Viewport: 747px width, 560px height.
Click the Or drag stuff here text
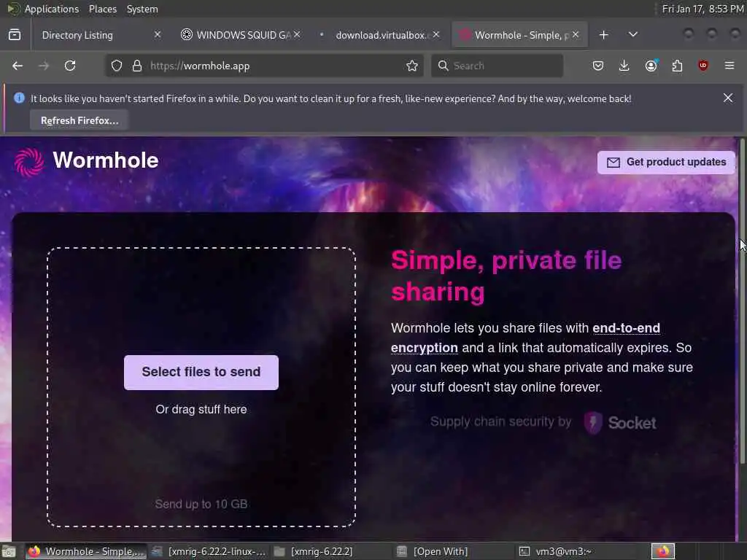click(201, 410)
